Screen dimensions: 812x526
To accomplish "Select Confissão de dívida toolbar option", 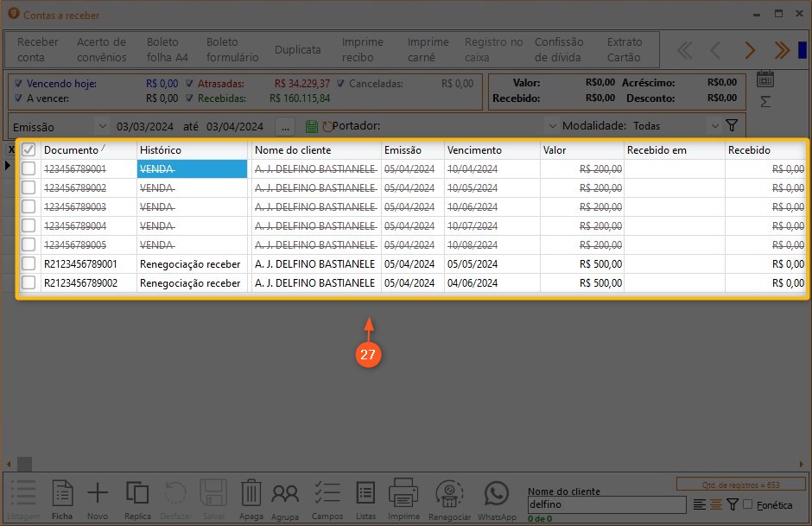I will tap(559, 49).
